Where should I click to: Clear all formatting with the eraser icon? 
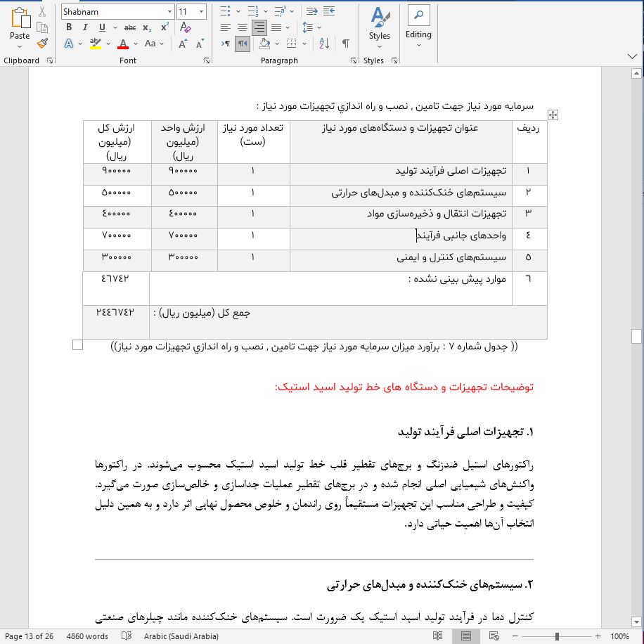point(187,27)
